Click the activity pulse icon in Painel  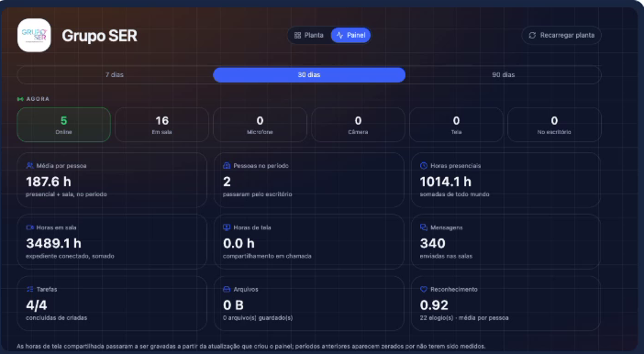click(339, 36)
